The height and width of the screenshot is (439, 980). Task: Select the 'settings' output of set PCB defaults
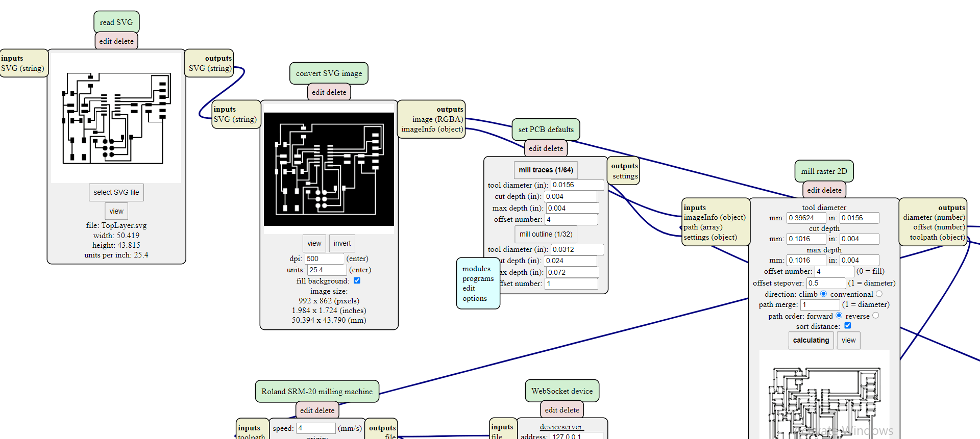tap(625, 176)
